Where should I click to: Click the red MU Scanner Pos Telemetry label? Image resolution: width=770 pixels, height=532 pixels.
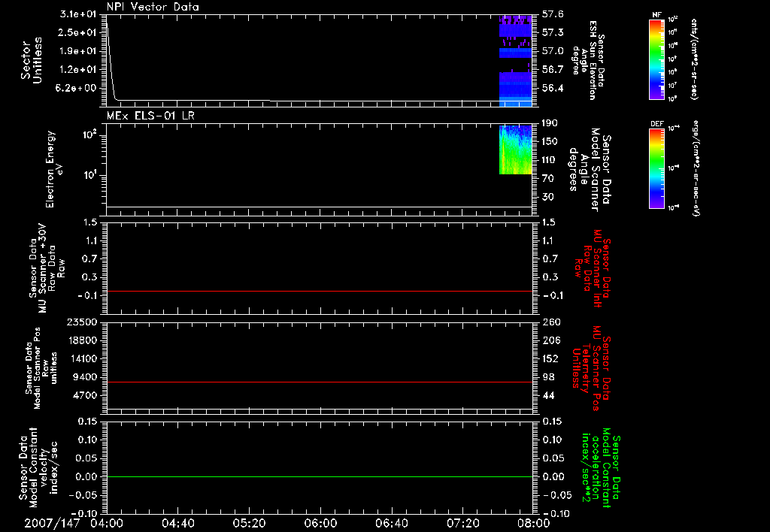pyautogui.click(x=591, y=368)
